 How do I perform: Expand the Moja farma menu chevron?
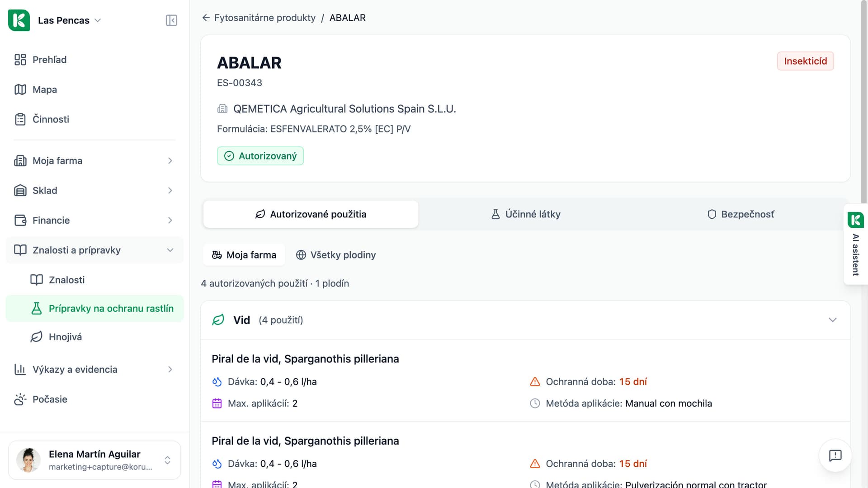coord(170,161)
